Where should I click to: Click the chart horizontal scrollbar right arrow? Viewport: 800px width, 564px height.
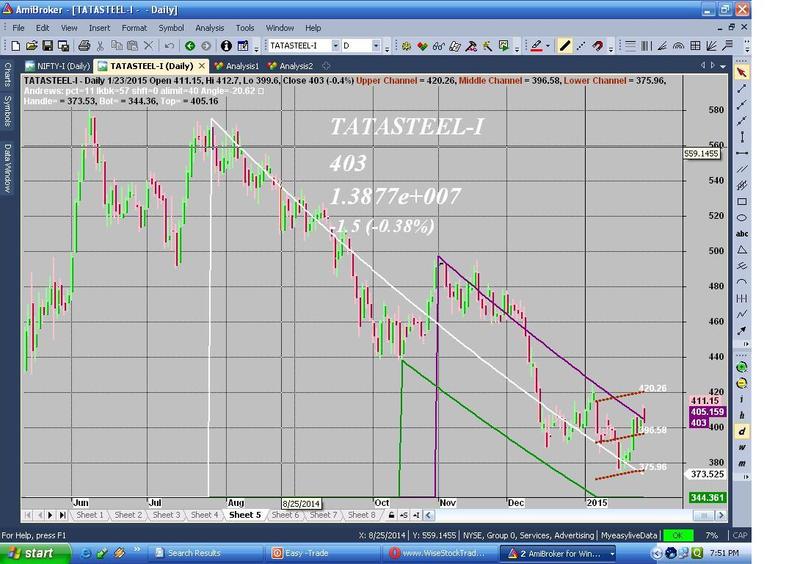721,516
